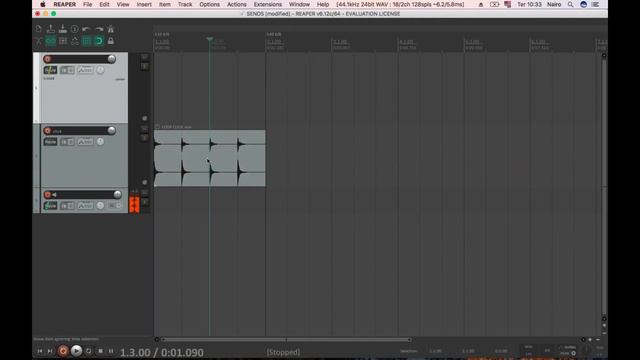Image resolution: width=640 pixels, height=360 pixels.
Task: Open Spotlight search in menu bar
Action: pos(571,4)
